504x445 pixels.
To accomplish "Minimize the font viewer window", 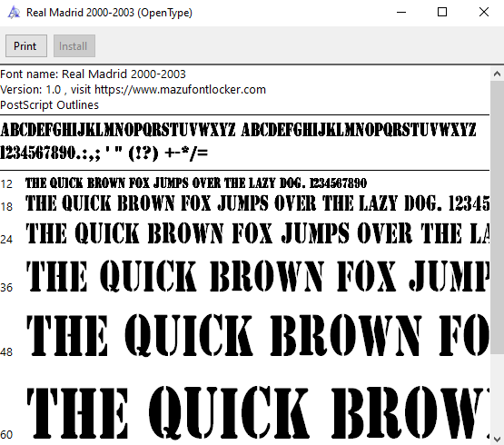I will (x=401, y=13).
